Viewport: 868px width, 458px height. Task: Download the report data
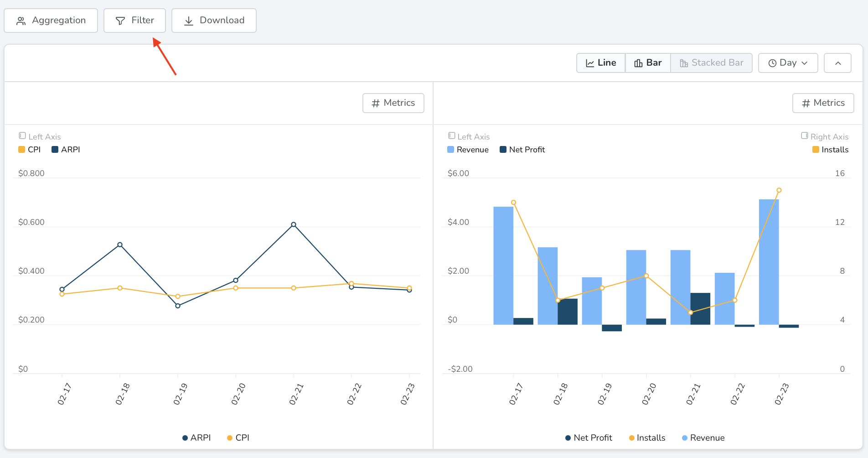214,21
